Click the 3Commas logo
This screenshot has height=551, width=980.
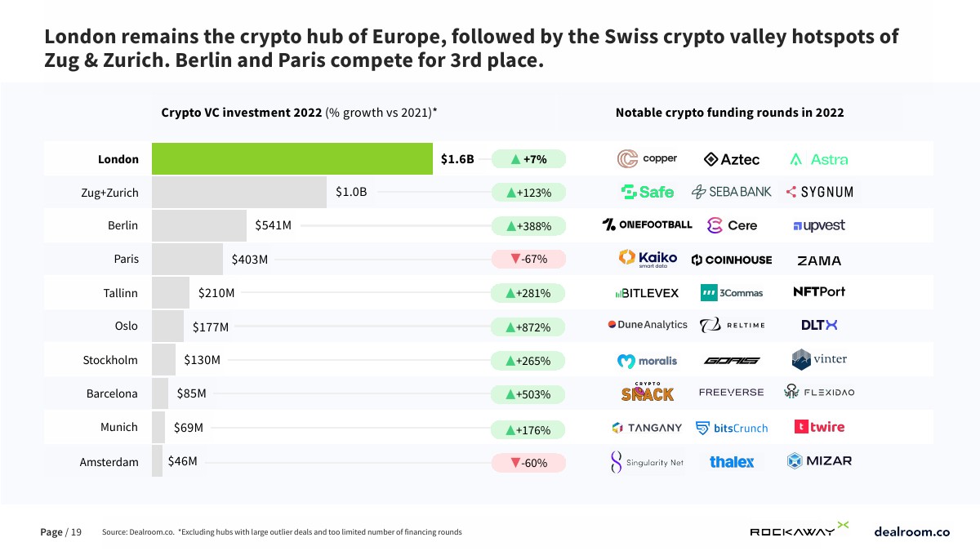[x=732, y=292]
